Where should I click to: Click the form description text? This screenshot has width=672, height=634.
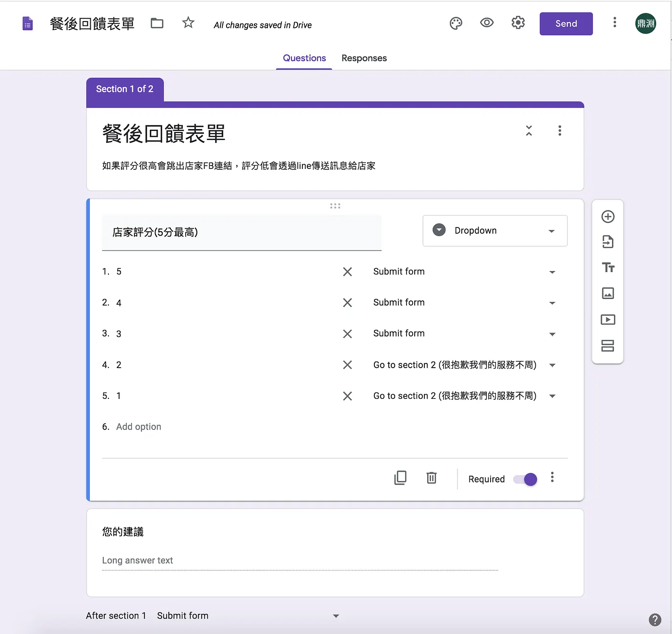[239, 166]
